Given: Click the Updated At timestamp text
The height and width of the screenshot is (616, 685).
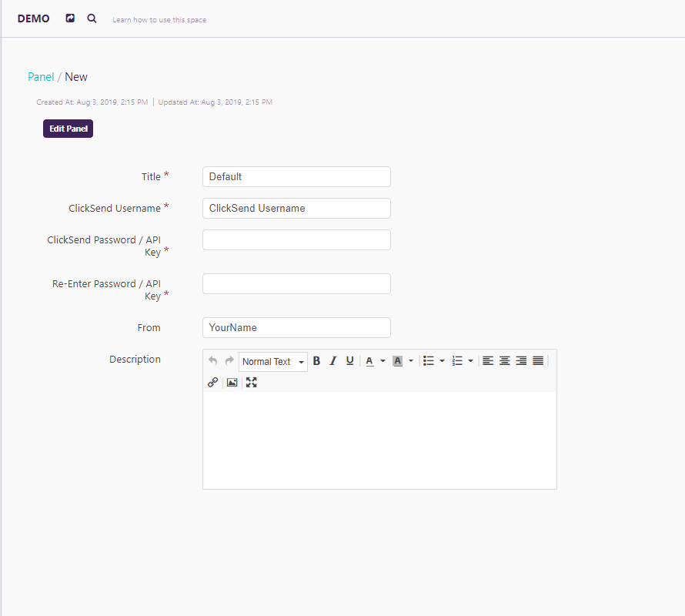Looking at the screenshot, I should point(216,102).
